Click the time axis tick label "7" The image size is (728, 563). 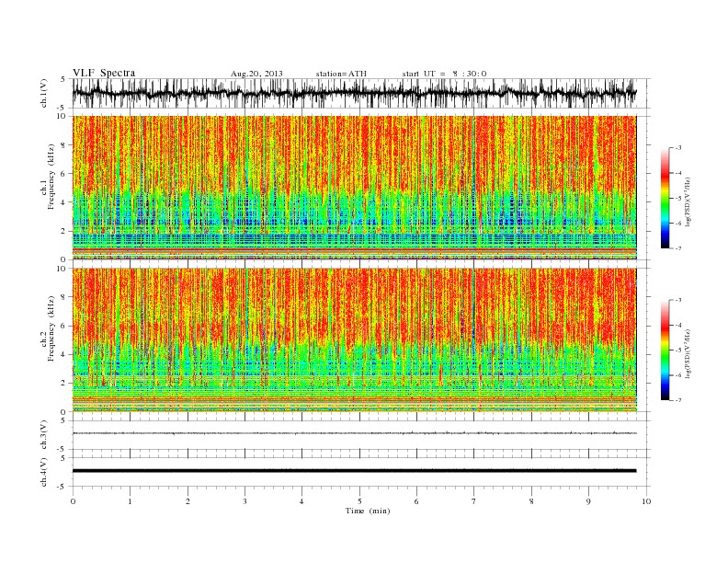click(474, 501)
